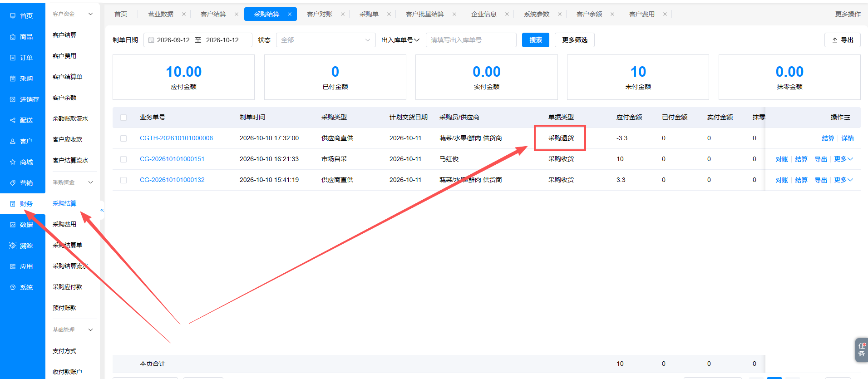
Task: Check the row CG-202610101000132
Action: 123,180
